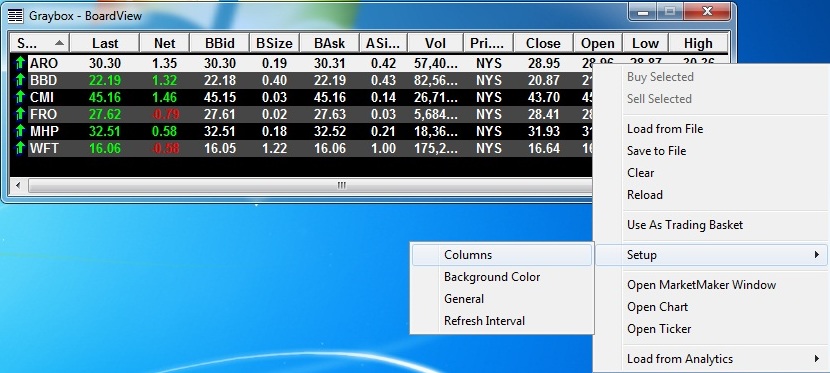This screenshot has width=830, height=373.
Task: Click the 16.64 close price cell
Action: 543,148
